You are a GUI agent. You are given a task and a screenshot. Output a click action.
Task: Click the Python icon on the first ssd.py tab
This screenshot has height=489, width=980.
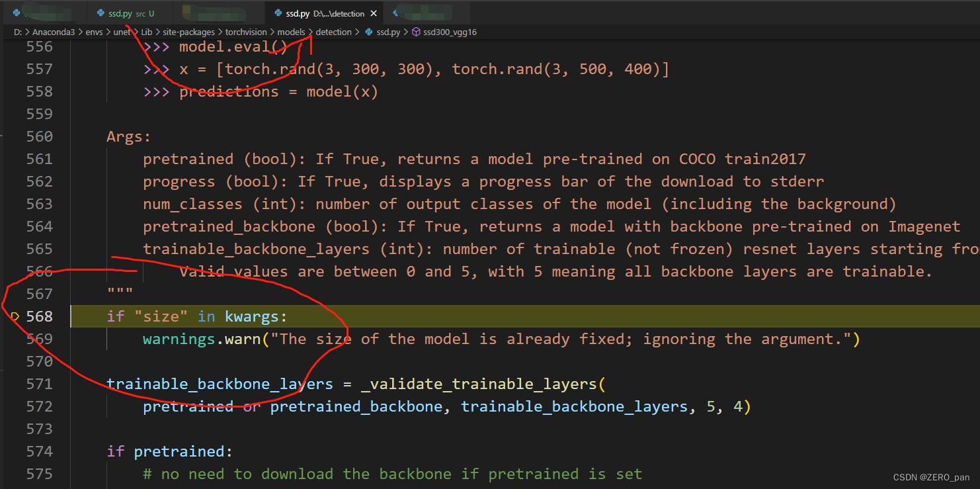[101, 13]
